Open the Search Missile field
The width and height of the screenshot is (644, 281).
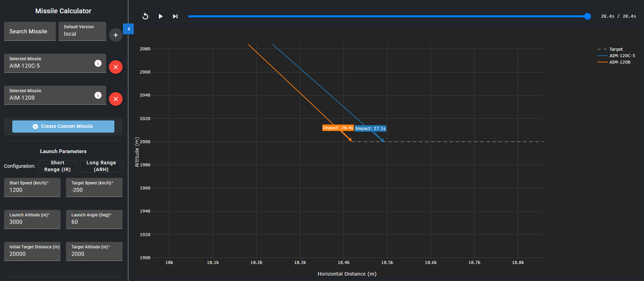tap(30, 31)
